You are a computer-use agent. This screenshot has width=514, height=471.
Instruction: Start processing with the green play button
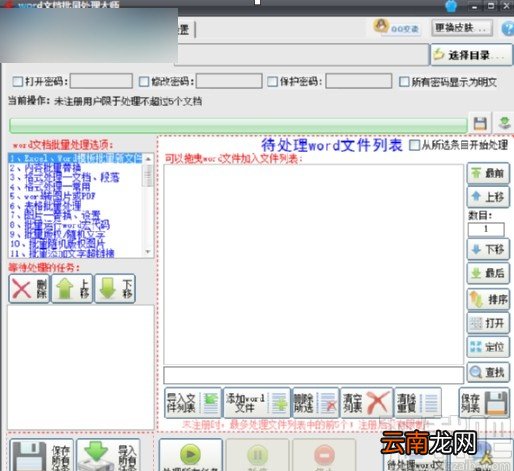(191, 455)
